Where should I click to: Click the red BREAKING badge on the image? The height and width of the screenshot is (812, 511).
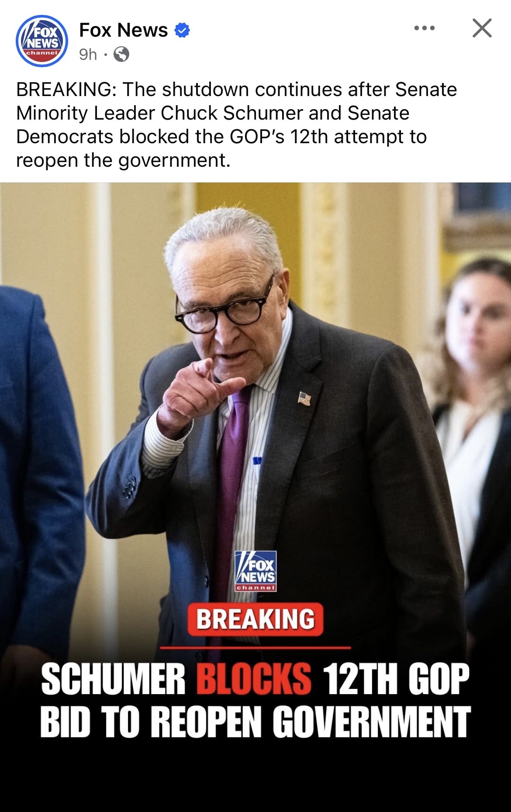pos(255,619)
